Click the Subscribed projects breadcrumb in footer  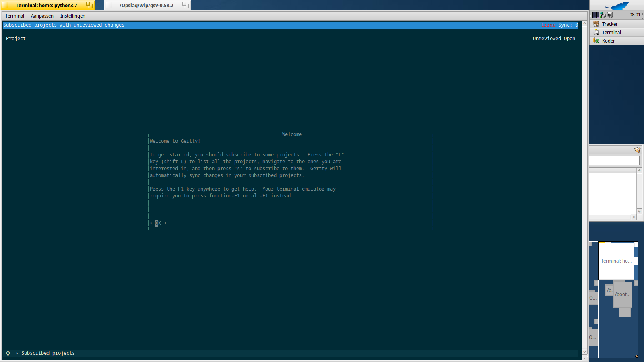(48, 353)
